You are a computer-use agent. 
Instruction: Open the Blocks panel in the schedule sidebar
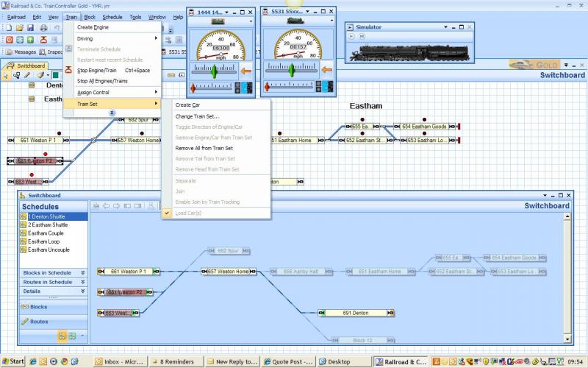[38, 307]
